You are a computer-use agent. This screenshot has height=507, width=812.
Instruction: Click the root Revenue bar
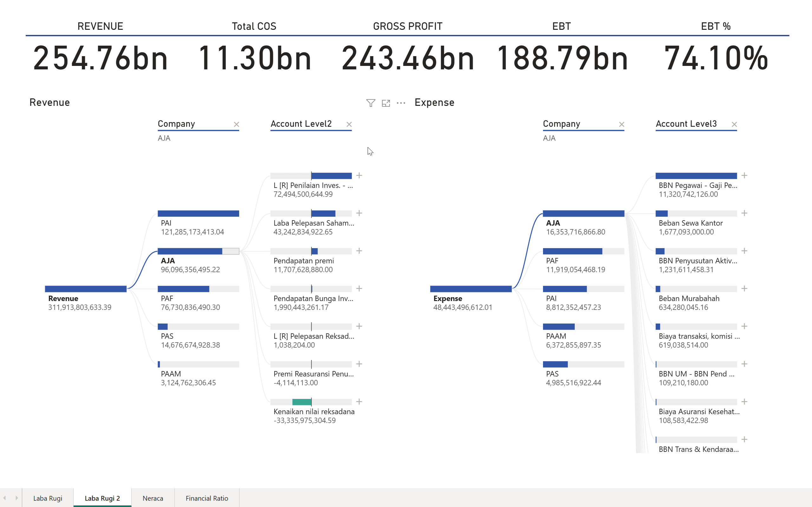pyautogui.click(x=86, y=289)
